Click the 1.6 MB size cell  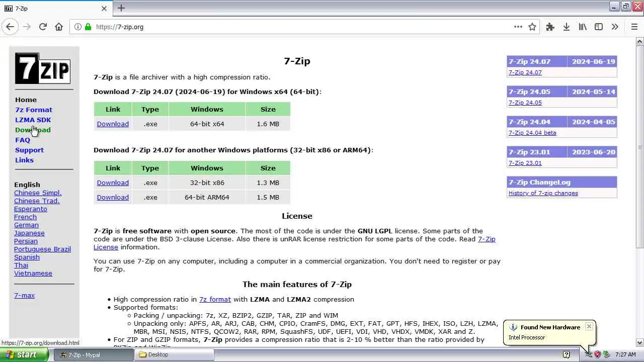click(268, 124)
